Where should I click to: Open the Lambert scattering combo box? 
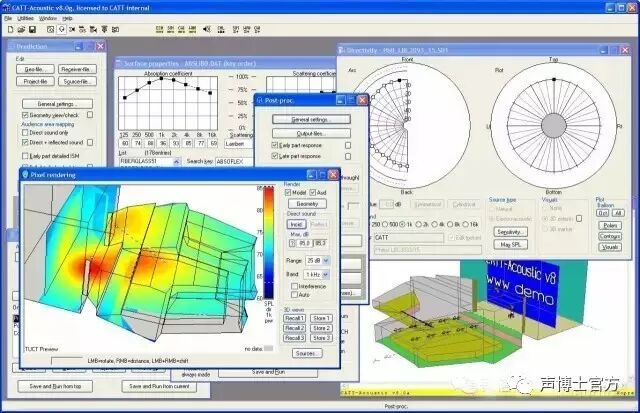238,144
